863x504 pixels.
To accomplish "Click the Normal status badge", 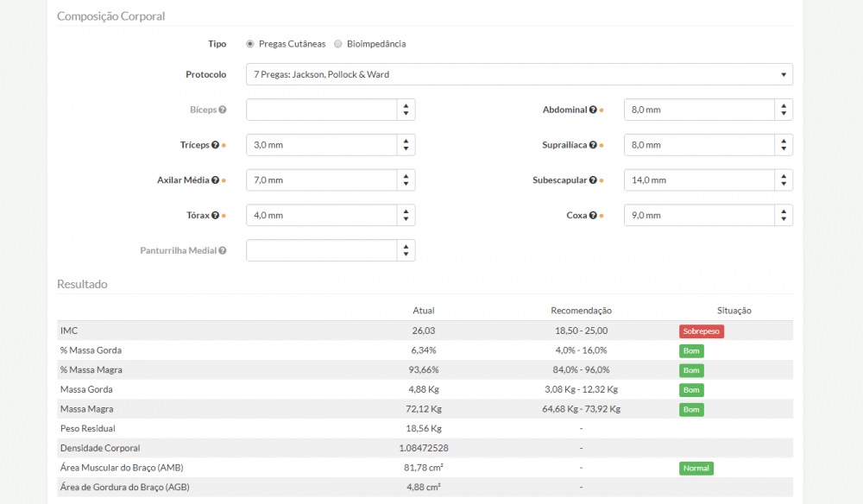I will tap(696, 469).
